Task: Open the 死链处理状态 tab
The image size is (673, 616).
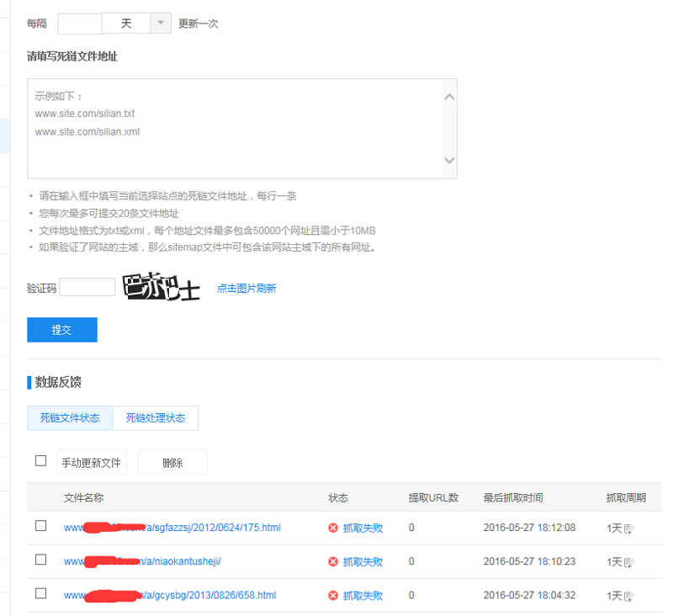Action: coord(156,417)
